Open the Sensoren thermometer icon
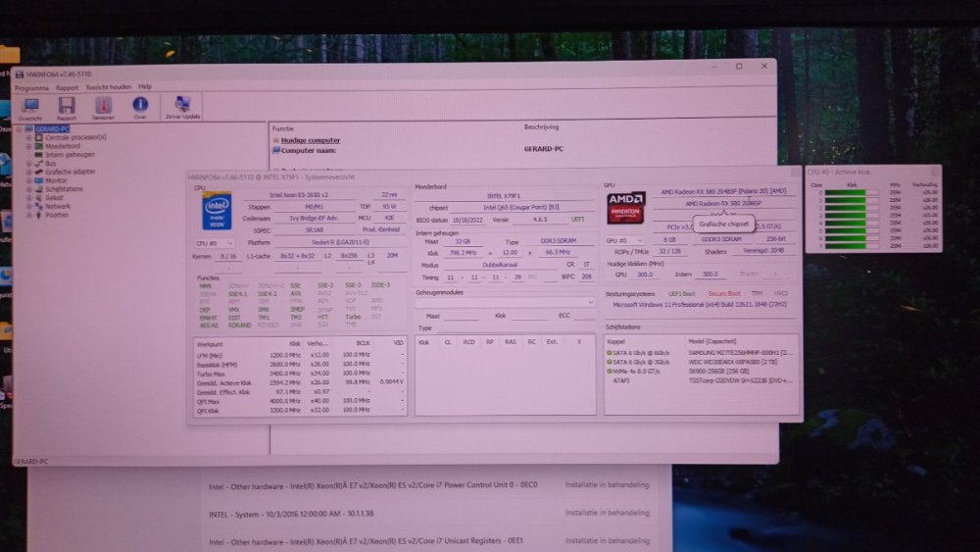The width and height of the screenshot is (980, 552). tap(103, 107)
